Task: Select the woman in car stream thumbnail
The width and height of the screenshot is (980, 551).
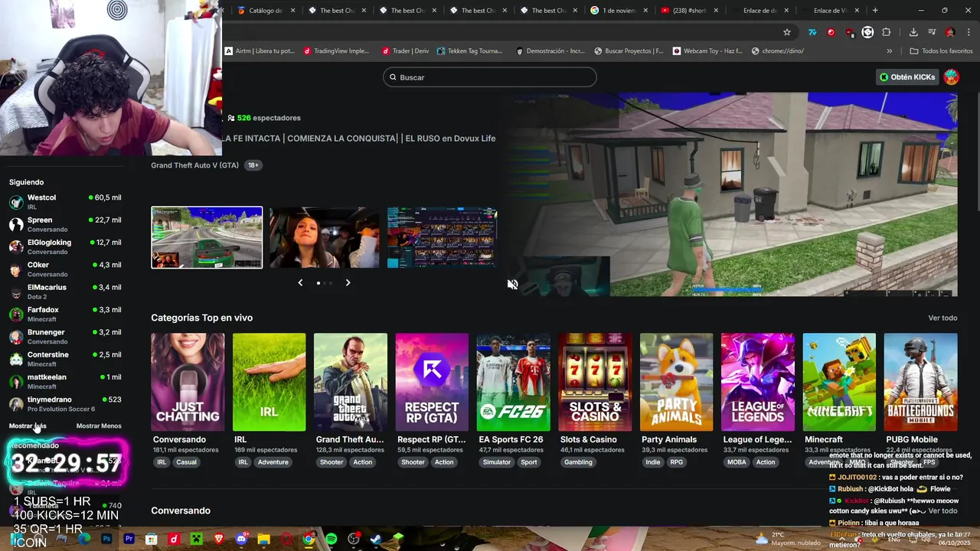Action: click(324, 237)
